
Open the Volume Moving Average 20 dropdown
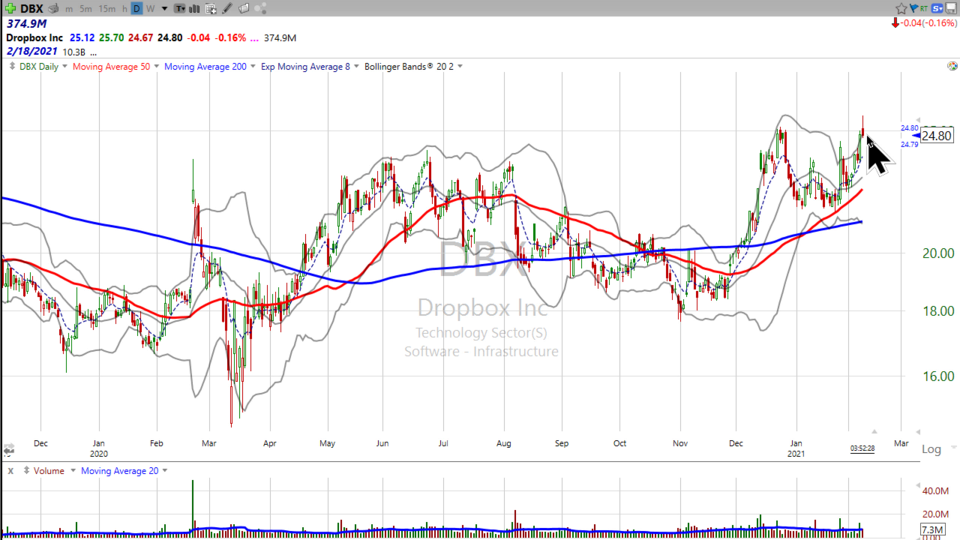tap(165, 470)
